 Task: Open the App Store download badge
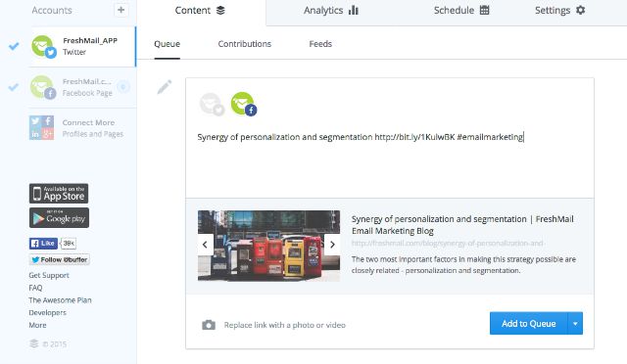59,194
